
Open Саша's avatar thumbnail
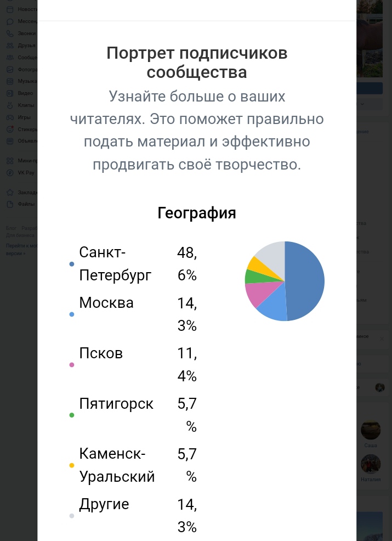[371, 430]
